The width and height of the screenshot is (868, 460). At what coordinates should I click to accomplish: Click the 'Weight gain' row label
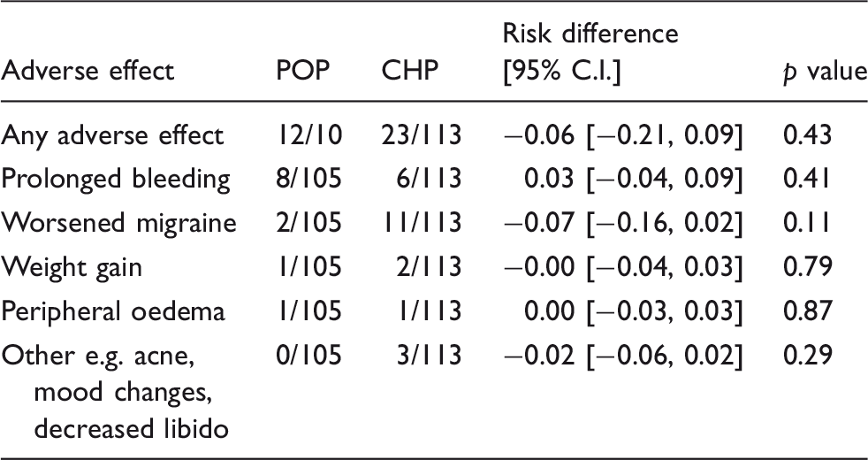point(72,268)
